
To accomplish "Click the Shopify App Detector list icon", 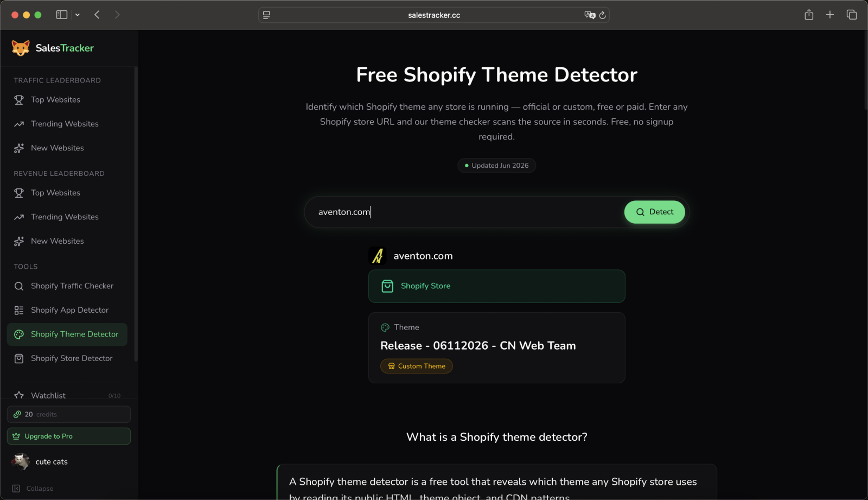I will [19, 310].
